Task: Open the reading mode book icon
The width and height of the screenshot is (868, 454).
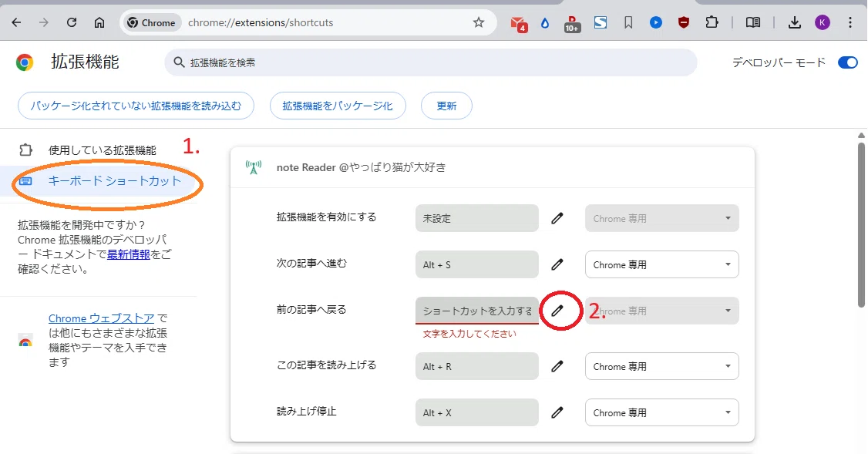Action: 753,22
